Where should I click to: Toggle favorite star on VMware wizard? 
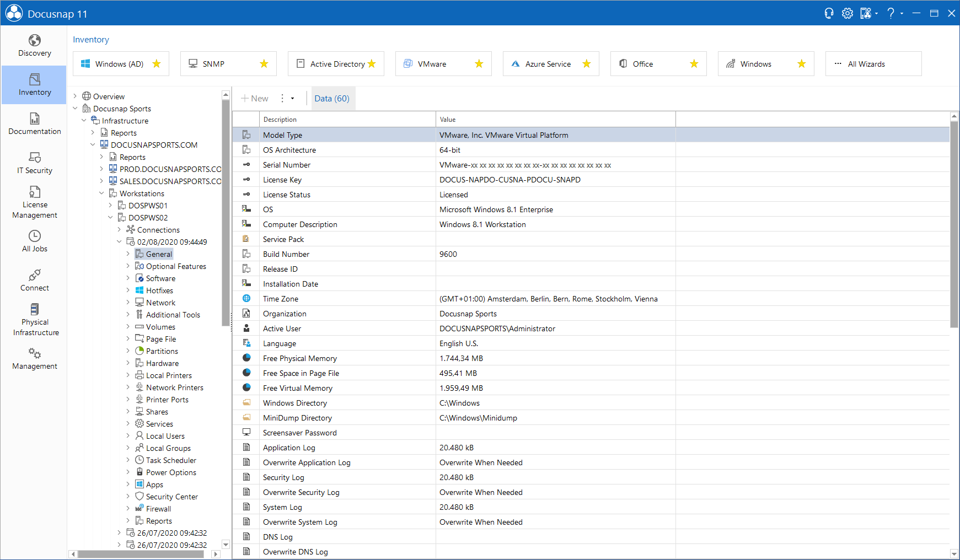(479, 64)
